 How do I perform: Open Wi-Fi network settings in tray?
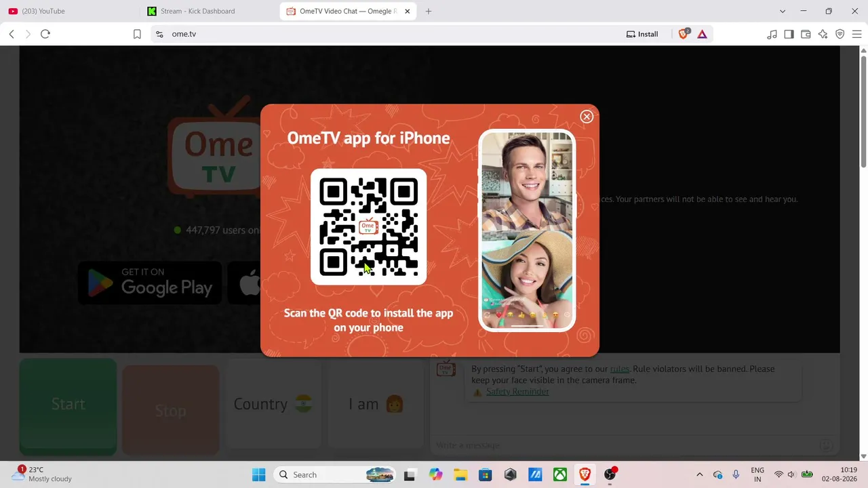(778, 474)
